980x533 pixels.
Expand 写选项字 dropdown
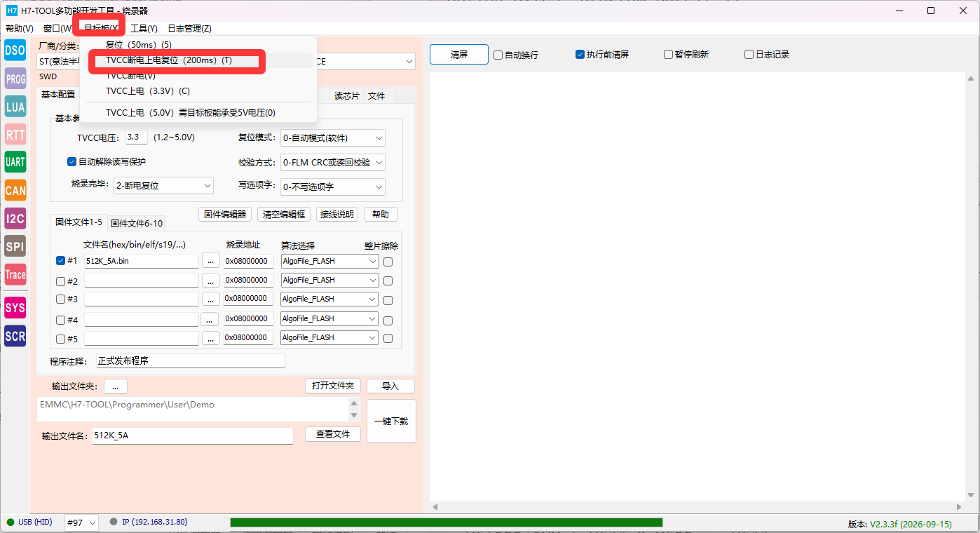(333, 187)
